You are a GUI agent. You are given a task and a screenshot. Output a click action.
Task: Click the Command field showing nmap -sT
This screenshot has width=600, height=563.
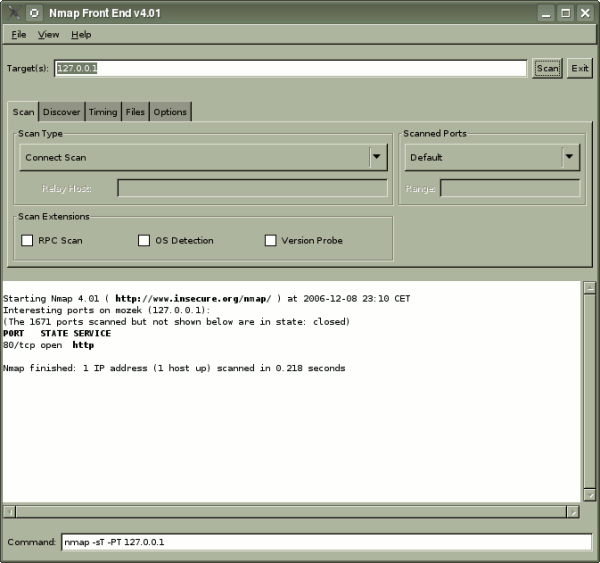pos(326,542)
